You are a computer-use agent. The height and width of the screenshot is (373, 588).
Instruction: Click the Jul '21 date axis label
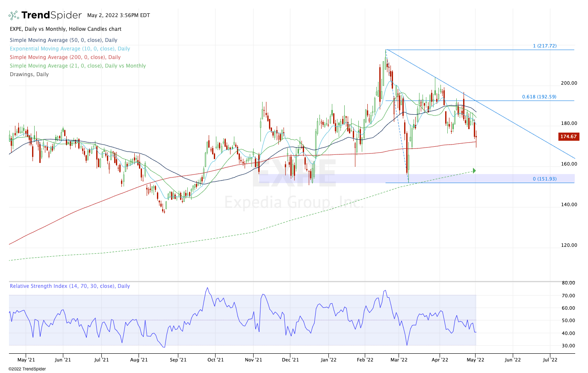pos(101,360)
